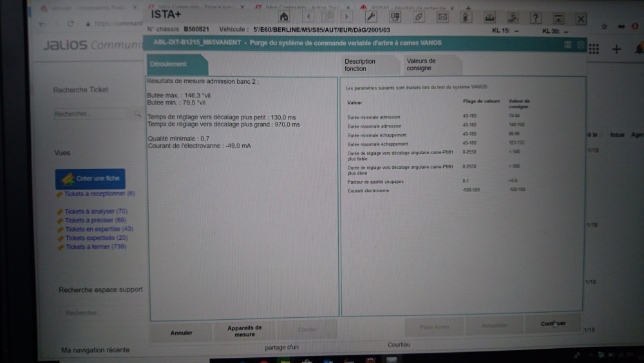Bookmark the page with the browser star icon
Viewport: 644px width, 363px height.
pyautogui.click(x=604, y=26)
